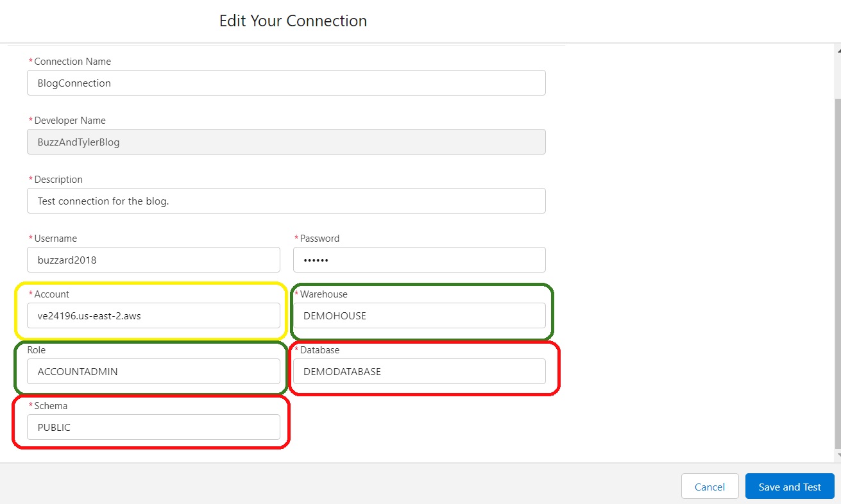Click the greyed-out Developer Name field

point(286,142)
